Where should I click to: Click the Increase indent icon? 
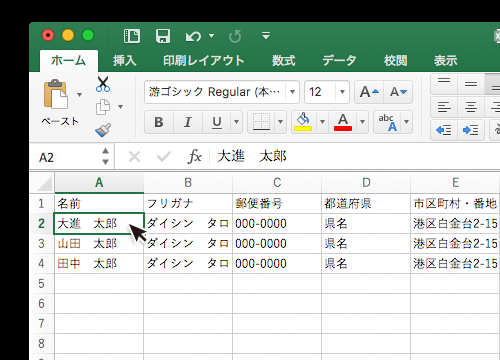pos(471,130)
